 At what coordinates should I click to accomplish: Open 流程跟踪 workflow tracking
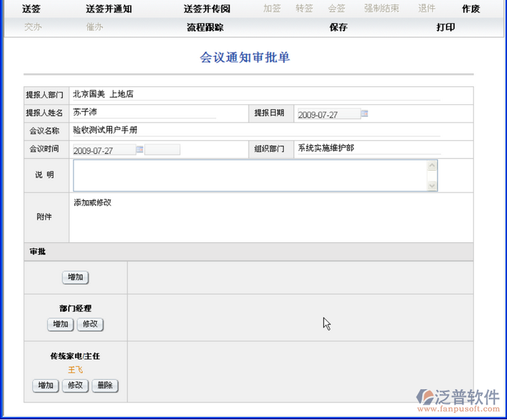pos(205,27)
